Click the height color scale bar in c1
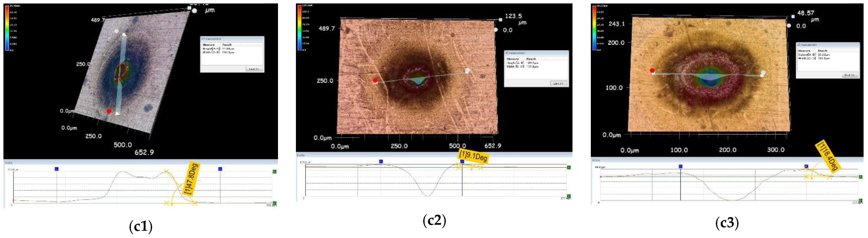The height and width of the screenshot is (238, 868). (7, 28)
